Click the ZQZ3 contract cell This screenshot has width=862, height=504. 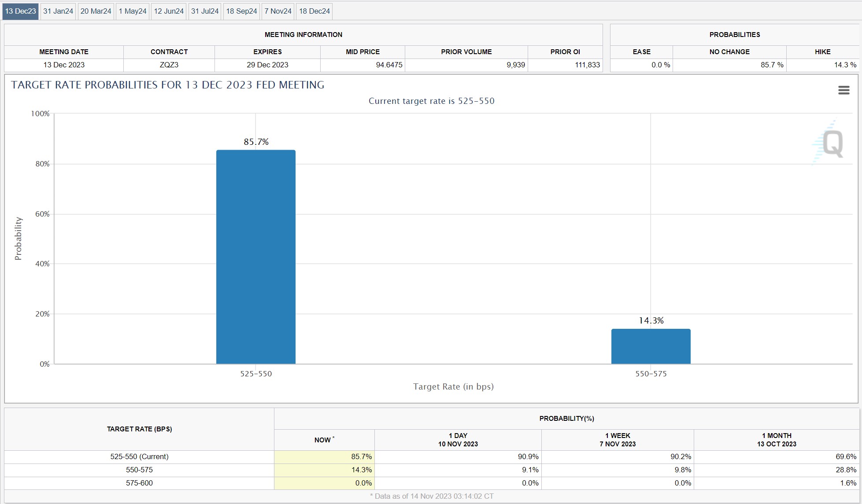click(169, 65)
